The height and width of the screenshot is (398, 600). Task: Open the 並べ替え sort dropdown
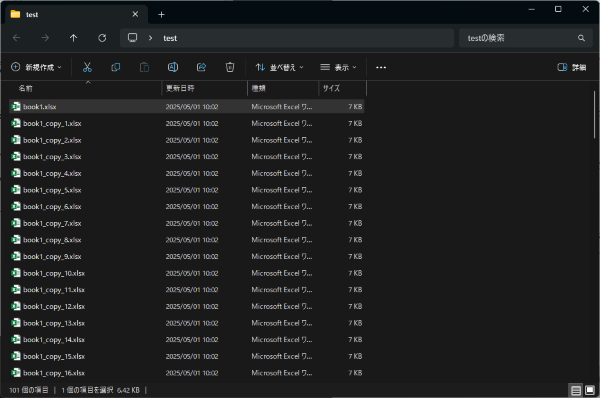(279, 67)
